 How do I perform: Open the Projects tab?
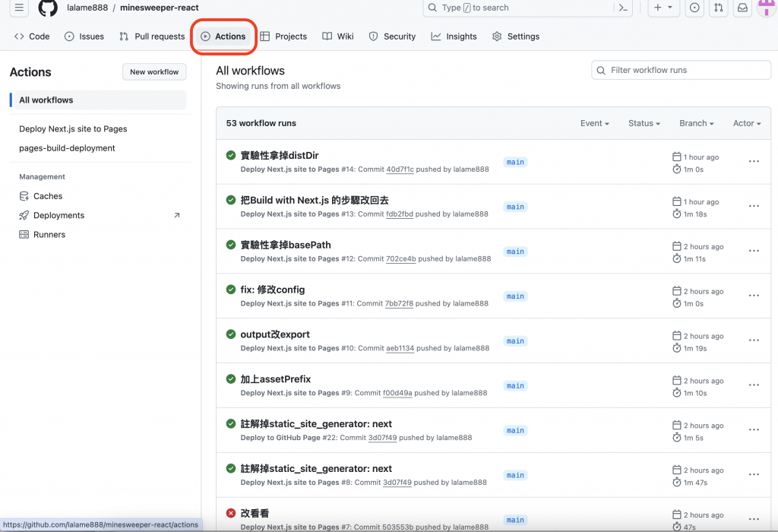pos(284,36)
